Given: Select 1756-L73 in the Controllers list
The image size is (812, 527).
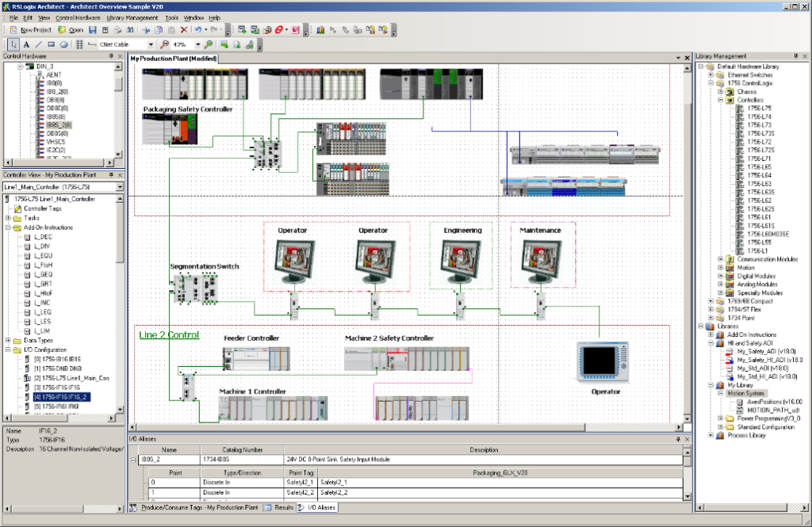Looking at the screenshot, I should pyautogui.click(x=759, y=125).
